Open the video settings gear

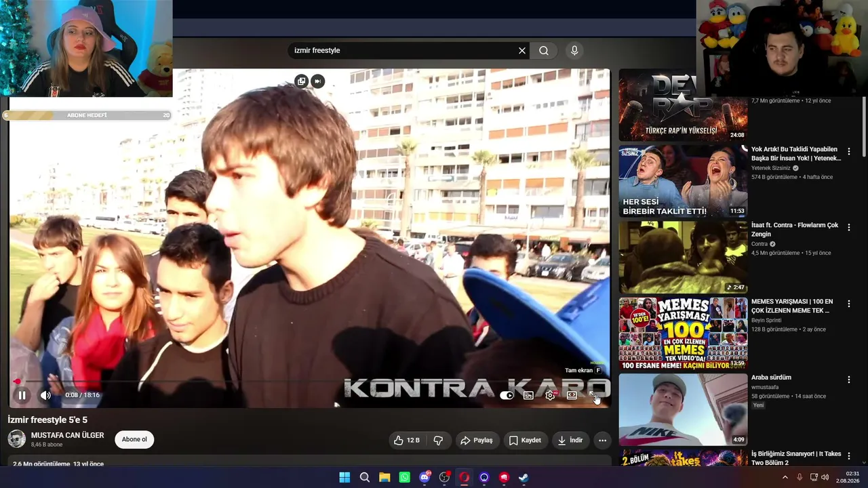point(550,395)
